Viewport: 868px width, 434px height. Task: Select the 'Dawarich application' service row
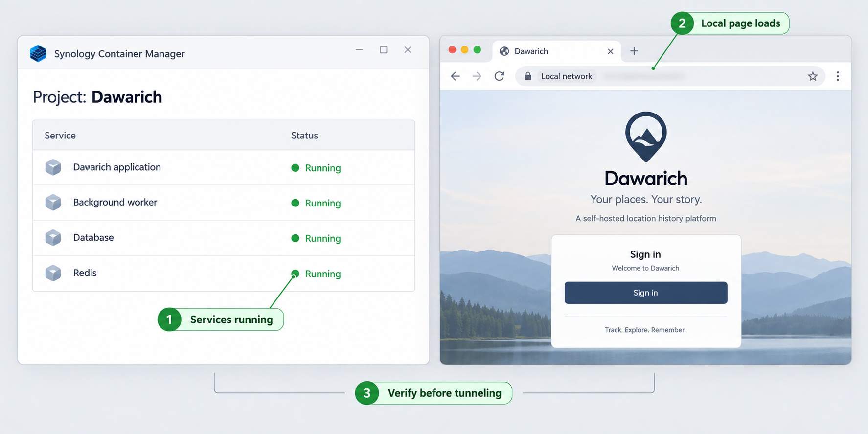click(x=224, y=167)
